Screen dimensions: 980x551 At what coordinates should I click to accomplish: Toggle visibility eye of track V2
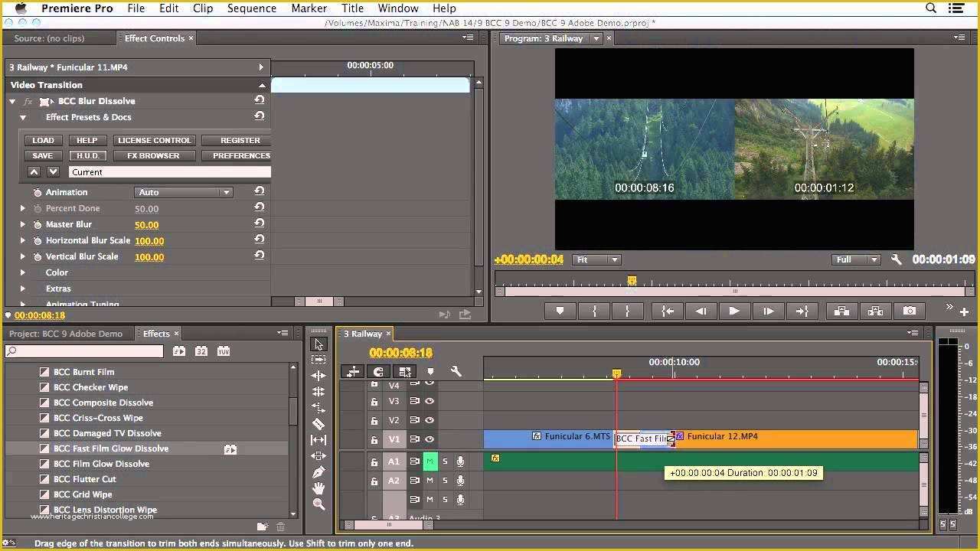point(430,420)
